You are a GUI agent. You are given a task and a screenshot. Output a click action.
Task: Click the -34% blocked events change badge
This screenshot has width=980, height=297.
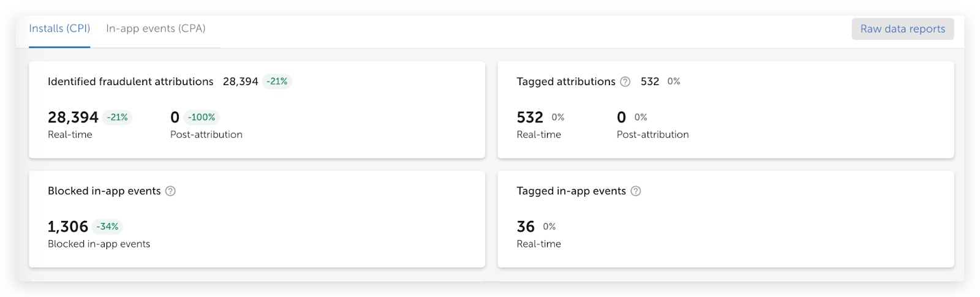coord(108,227)
